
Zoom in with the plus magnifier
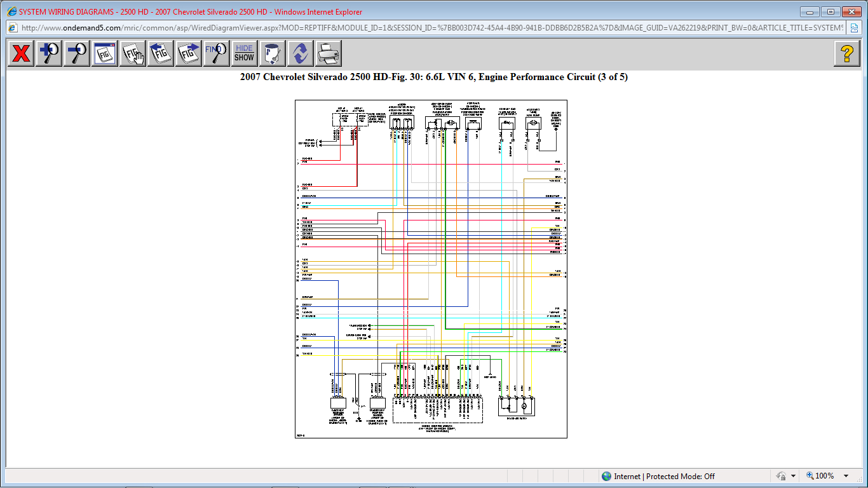tap(49, 53)
